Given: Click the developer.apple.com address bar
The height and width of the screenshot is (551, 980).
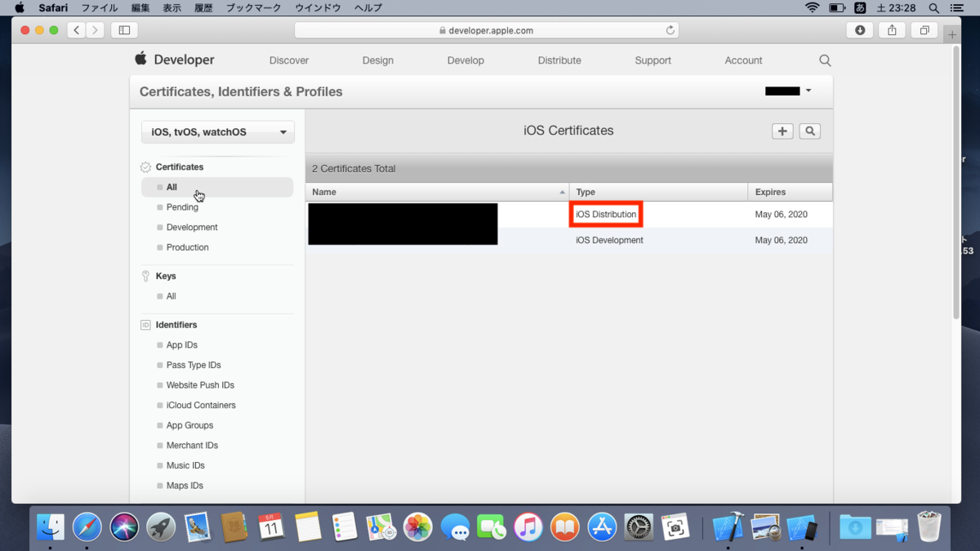Looking at the screenshot, I should point(487,30).
